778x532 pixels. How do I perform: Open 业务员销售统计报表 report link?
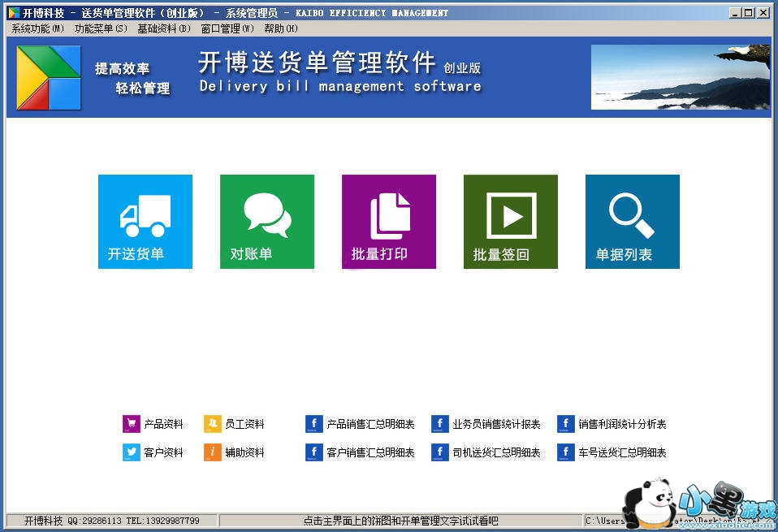[497, 424]
